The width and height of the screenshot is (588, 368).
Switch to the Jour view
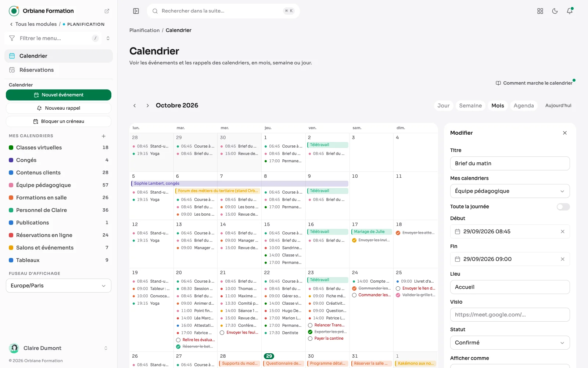pyautogui.click(x=444, y=106)
